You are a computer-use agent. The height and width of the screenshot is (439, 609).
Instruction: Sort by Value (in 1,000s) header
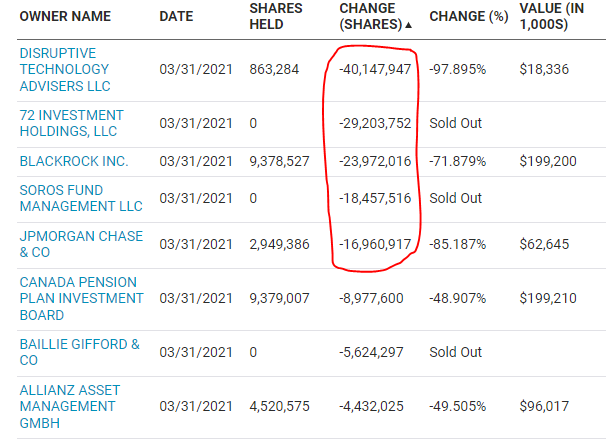click(558, 18)
